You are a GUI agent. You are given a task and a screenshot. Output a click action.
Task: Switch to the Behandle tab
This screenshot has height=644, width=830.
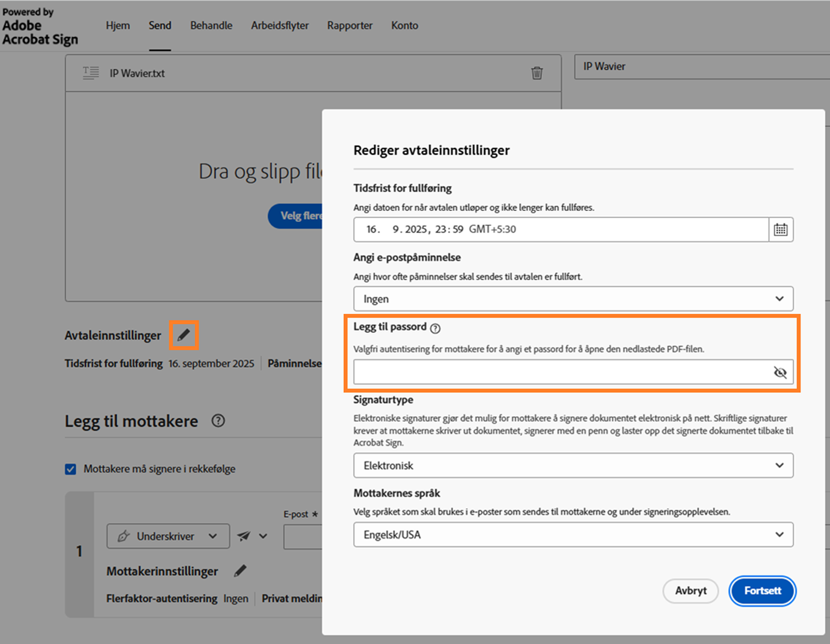211,25
